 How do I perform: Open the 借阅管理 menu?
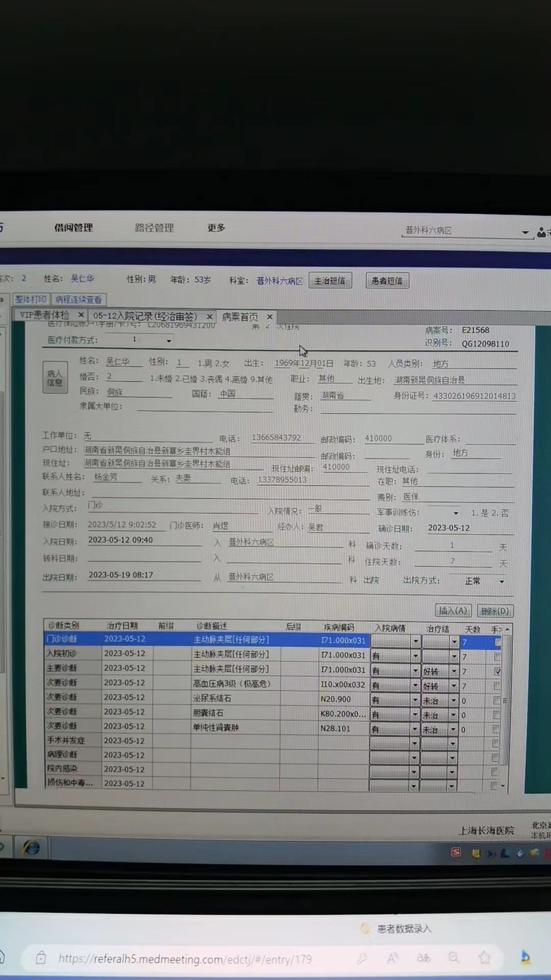[73, 228]
